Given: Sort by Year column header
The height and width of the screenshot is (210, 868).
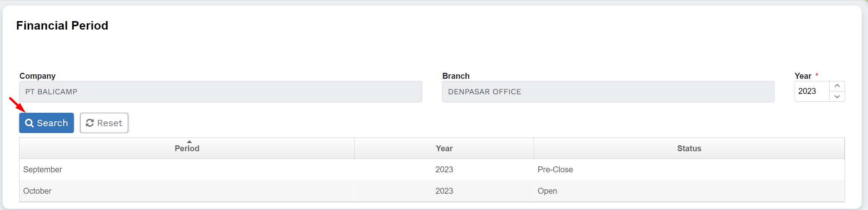Looking at the screenshot, I should pyautogui.click(x=444, y=149).
